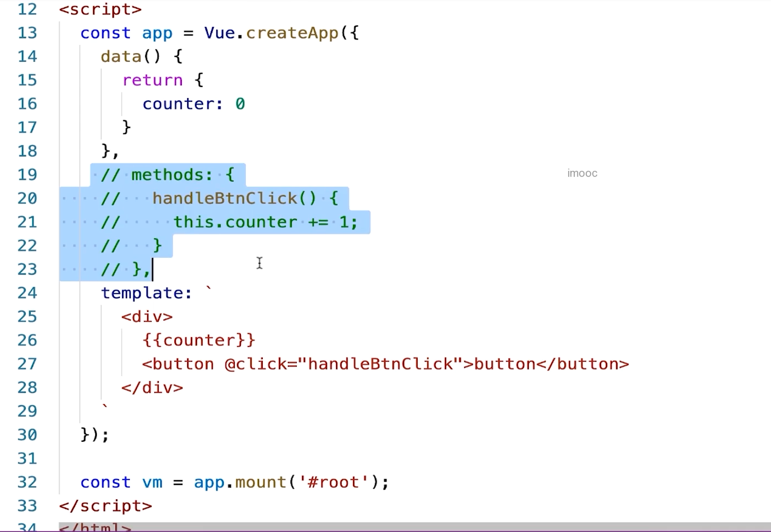
Task: Click the 'data()' function name
Action: [x=131, y=56]
